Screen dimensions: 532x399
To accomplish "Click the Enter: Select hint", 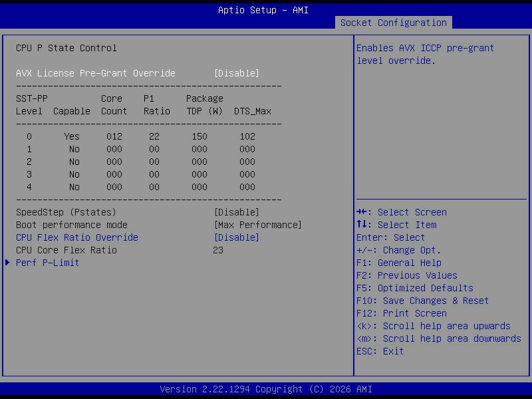I will (x=390, y=237).
